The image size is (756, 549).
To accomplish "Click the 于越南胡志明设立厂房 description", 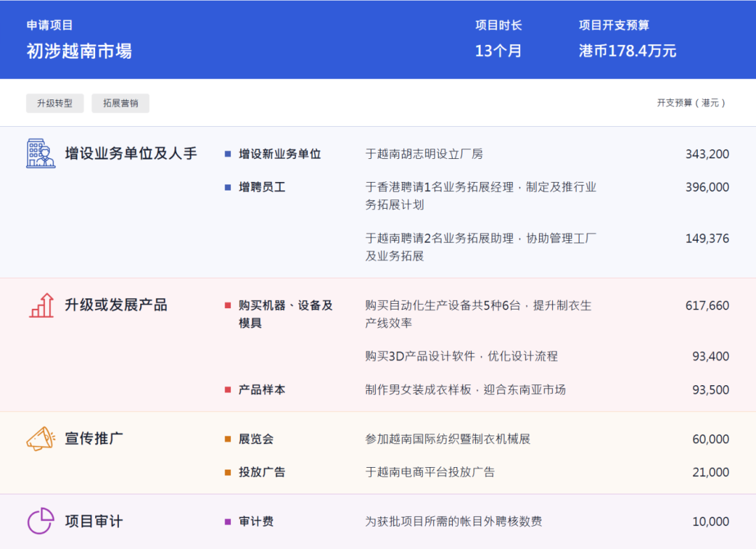I will pos(424,154).
